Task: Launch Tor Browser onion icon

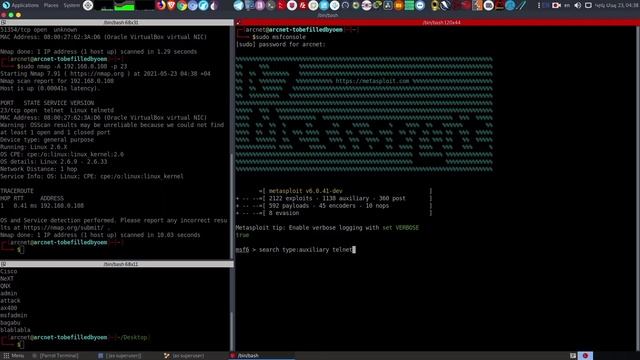Action: pyautogui.click(x=214, y=5)
